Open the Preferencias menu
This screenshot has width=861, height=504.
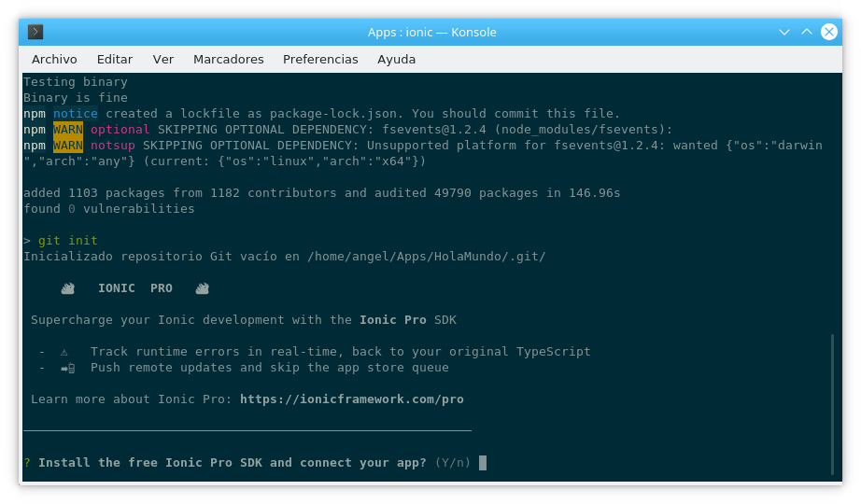click(320, 60)
